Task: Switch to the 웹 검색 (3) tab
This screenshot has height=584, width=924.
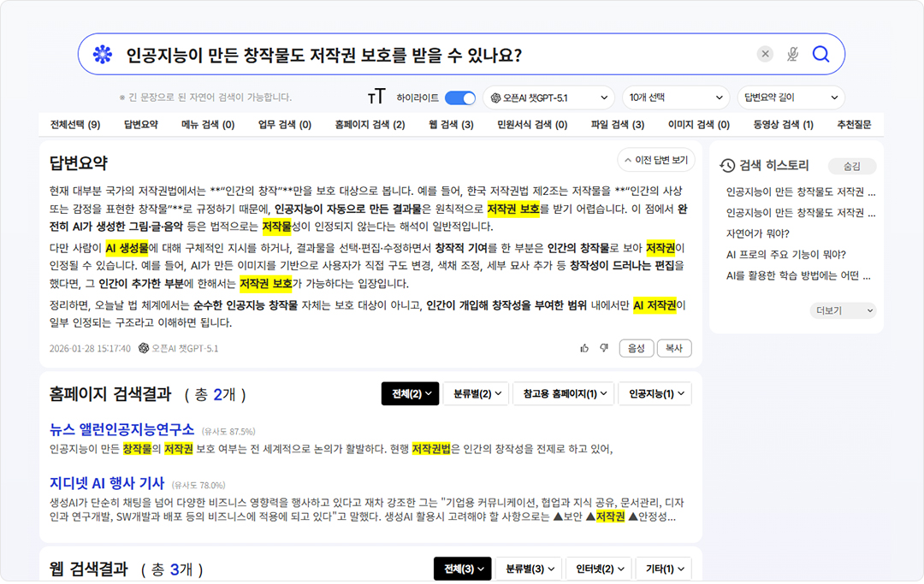Action: [451, 125]
